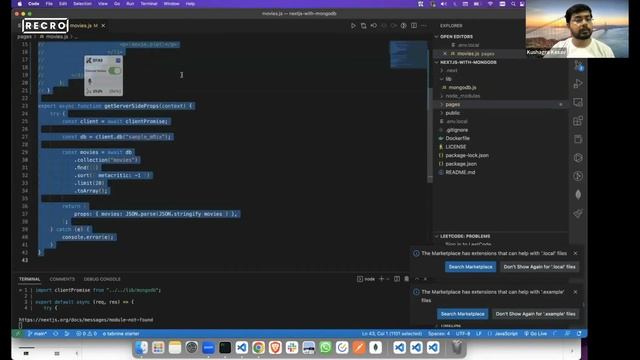Maximize the terminal panel with caret icon
640x360 pixels.
tap(417, 279)
